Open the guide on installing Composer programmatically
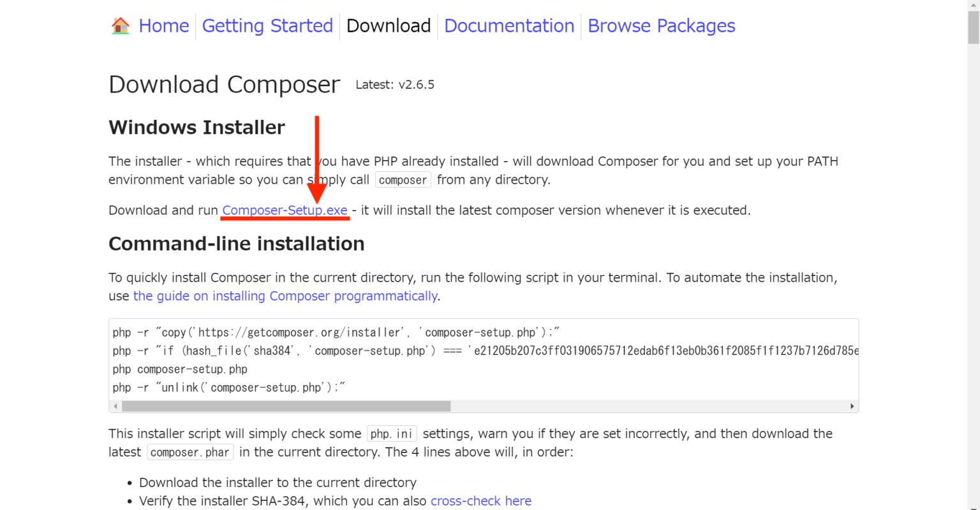The height and width of the screenshot is (510, 980). click(x=285, y=296)
